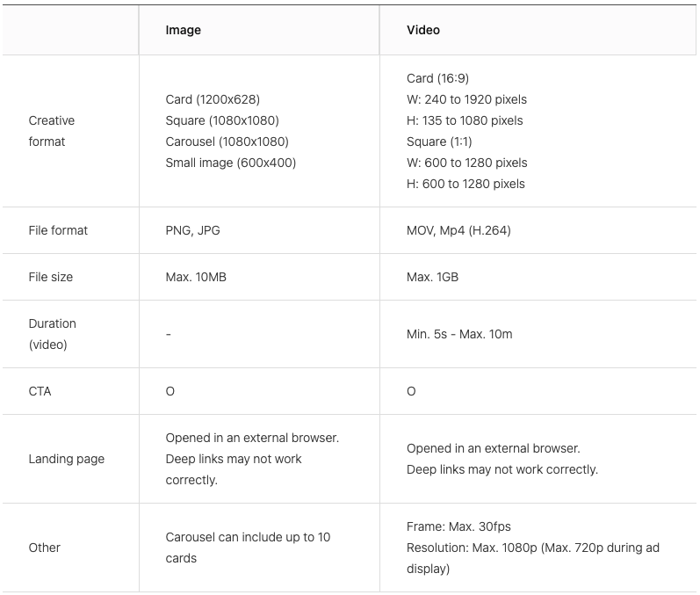The image size is (700, 595).
Task: Select the Carousel (1080x1080) text line
Action: (x=227, y=141)
